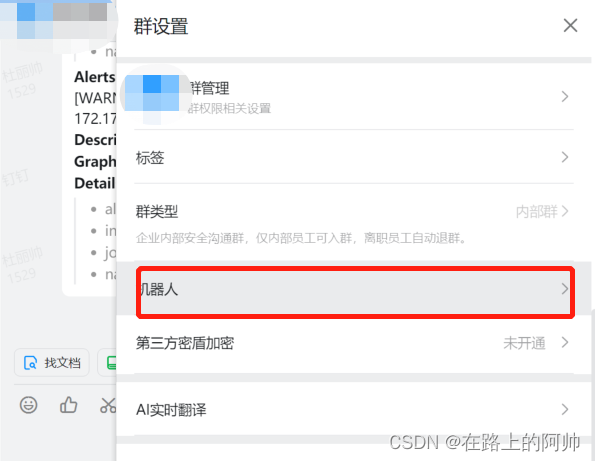Expand 群管理 via its right chevron

(x=565, y=96)
